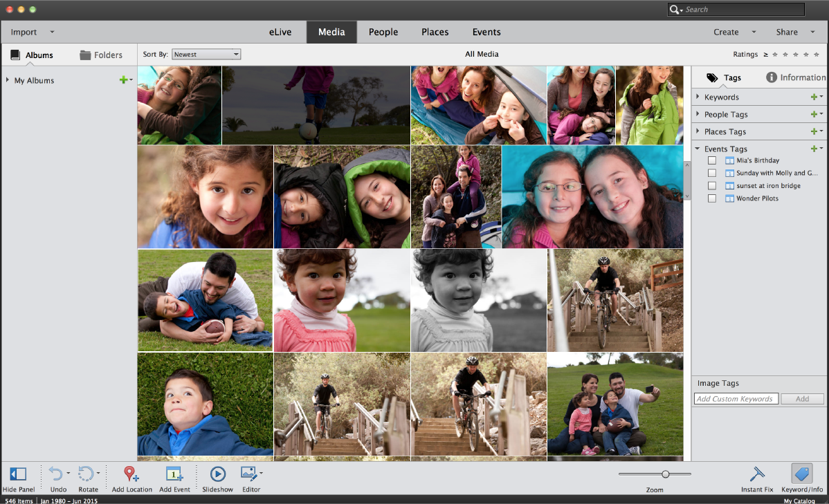Open the Import dropdown arrow
This screenshot has width=829, height=504.
point(52,32)
